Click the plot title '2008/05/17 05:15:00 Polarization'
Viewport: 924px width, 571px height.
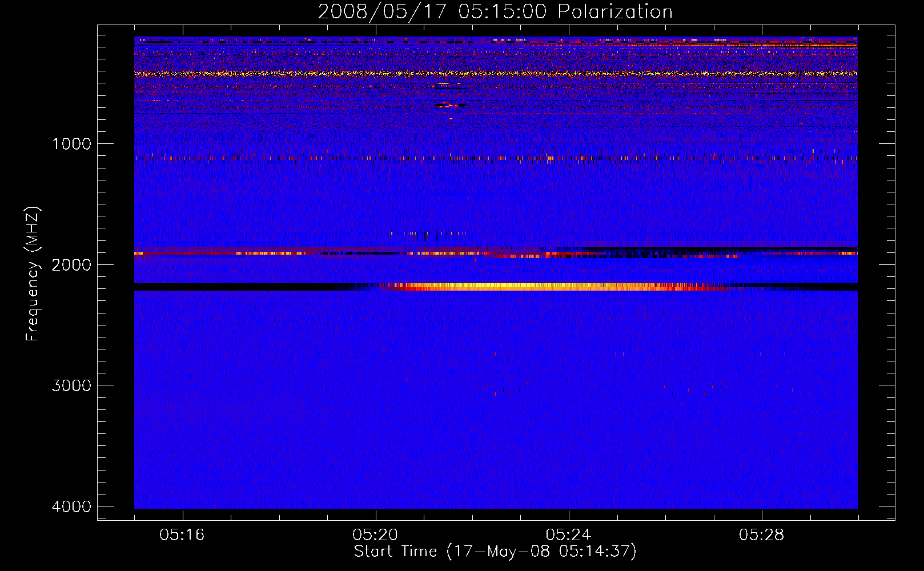click(x=495, y=11)
